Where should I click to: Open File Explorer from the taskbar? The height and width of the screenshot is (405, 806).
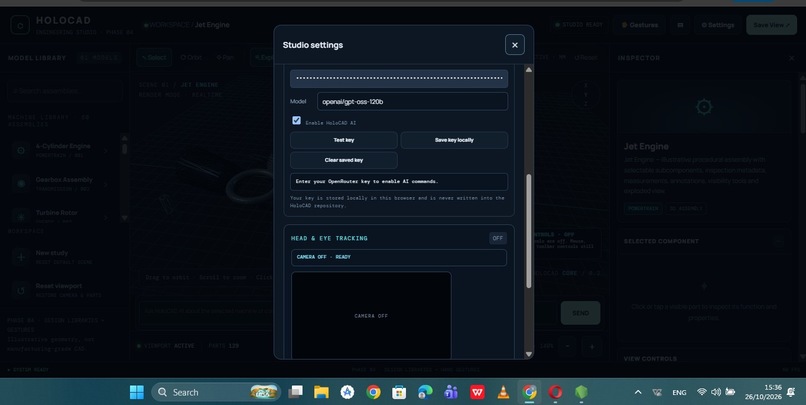[321, 392]
